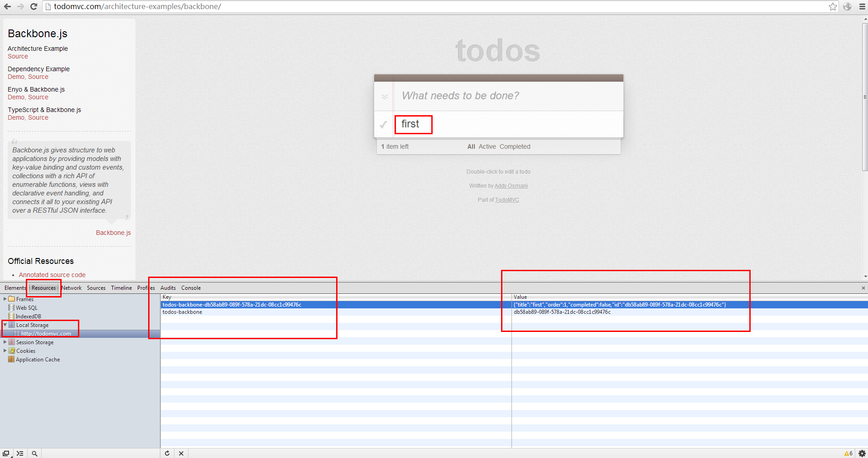Expand the Session Storage tree node
The height and width of the screenshot is (458, 868).
(5, 342)
